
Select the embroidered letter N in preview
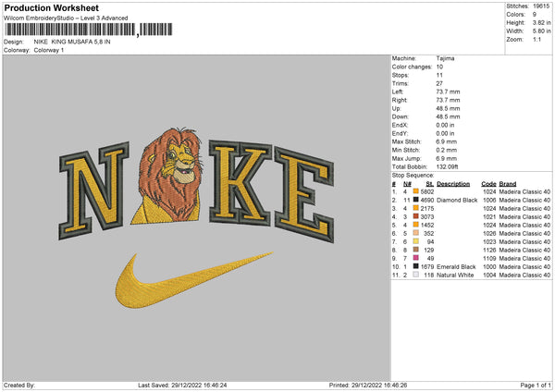pos(93,190)
